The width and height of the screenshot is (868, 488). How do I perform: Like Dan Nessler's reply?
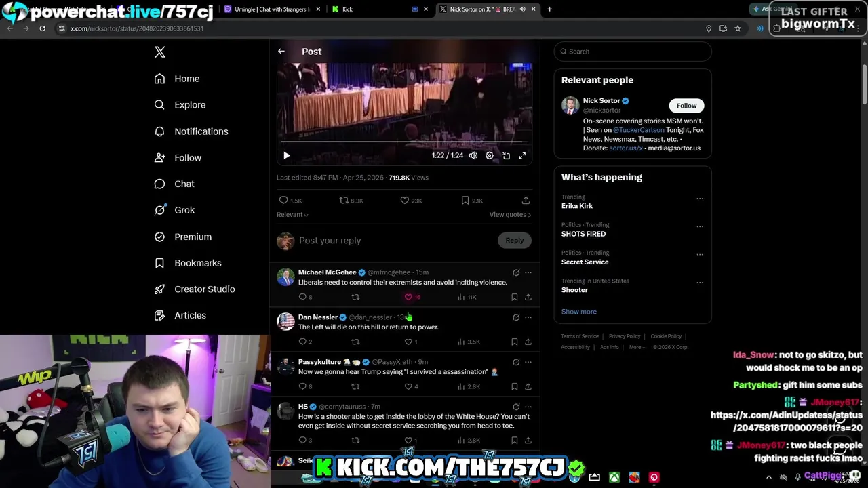408,342
